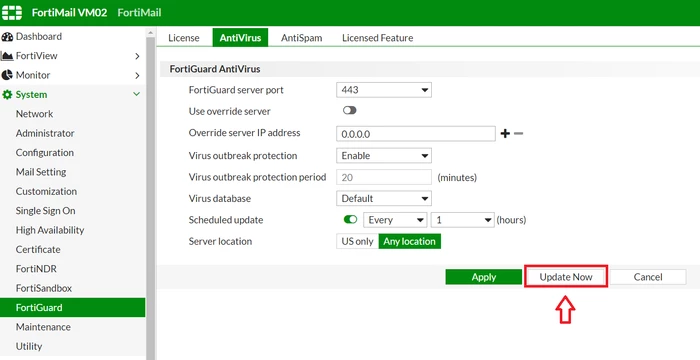Click the Override server IP address field
Image resolution: width=700 pixels, height=360 pixels.
416,134
